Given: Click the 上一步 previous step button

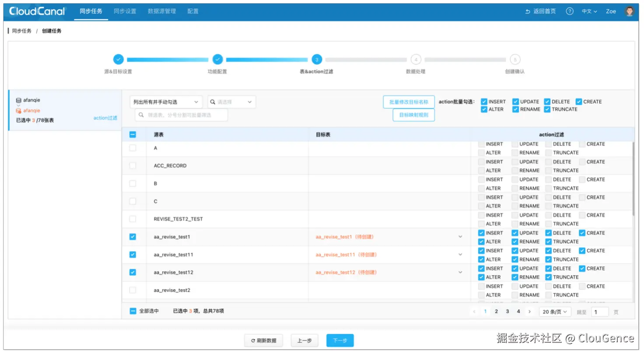Looking at the screenshot, I should point(304,340).
